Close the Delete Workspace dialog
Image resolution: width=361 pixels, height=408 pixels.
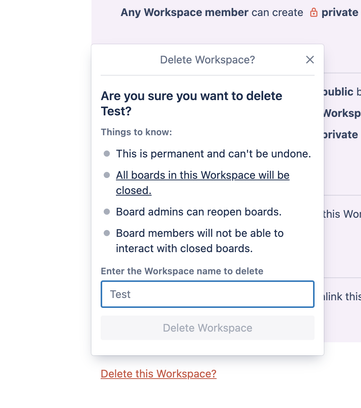(x=310, y=60)
